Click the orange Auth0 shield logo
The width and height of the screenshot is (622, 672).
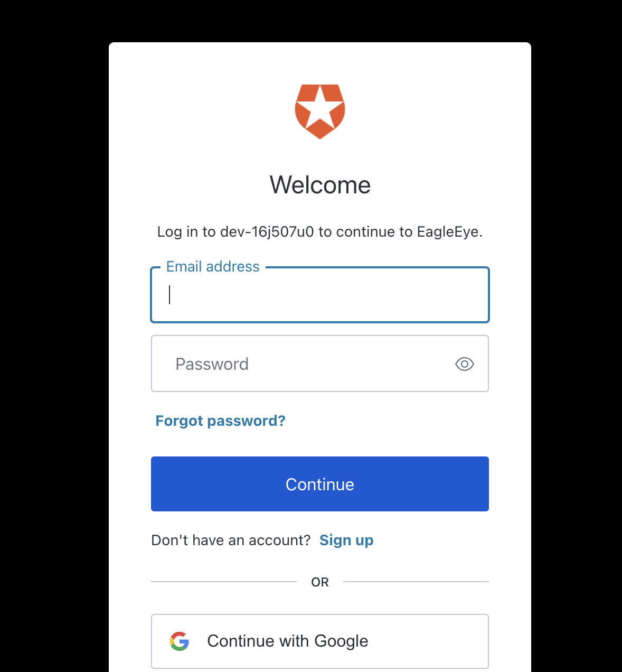coord(320,111)
